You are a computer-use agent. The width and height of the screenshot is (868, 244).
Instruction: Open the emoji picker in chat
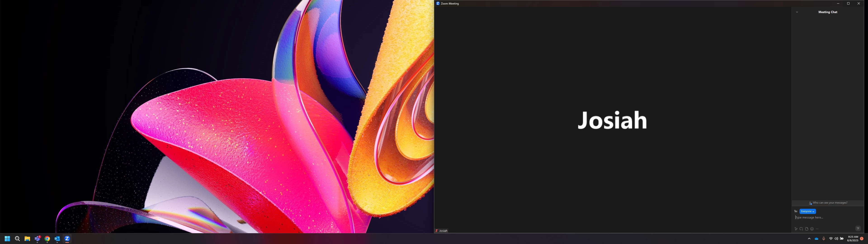point(812,229)
